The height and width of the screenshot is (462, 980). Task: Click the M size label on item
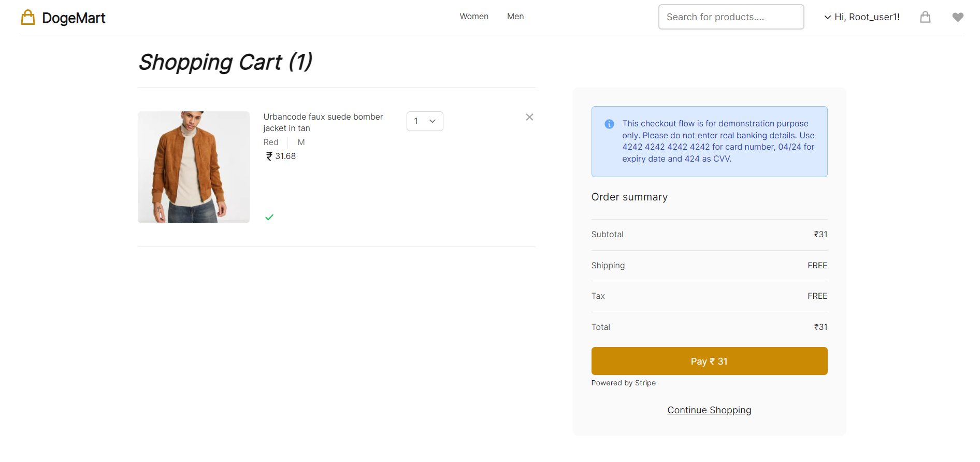(301, 142)
